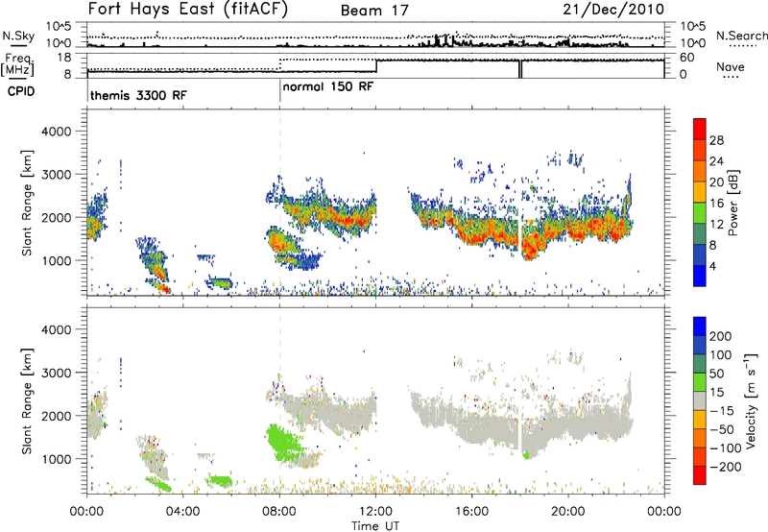The width and height of the screenshot is (768, 532).
Task: Click the '12:00' time tick label
Action: pos(375,512)
